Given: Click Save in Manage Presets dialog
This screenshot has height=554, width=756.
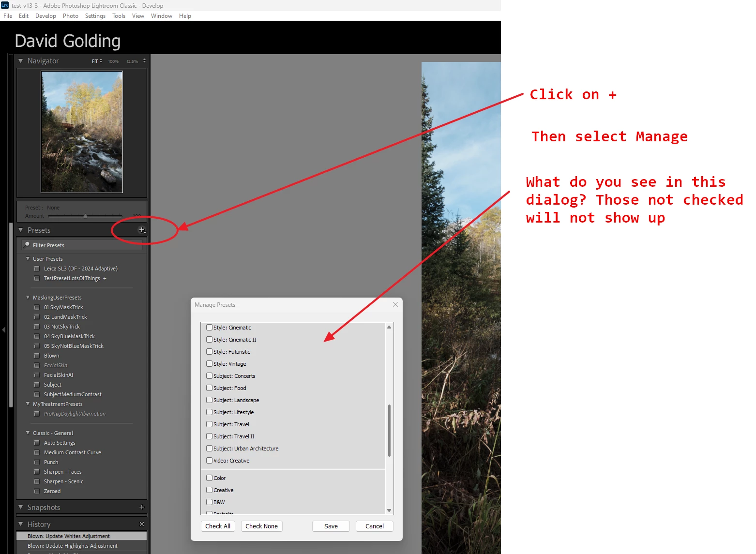Looking at the screenshot, I should tap(331, 526).
